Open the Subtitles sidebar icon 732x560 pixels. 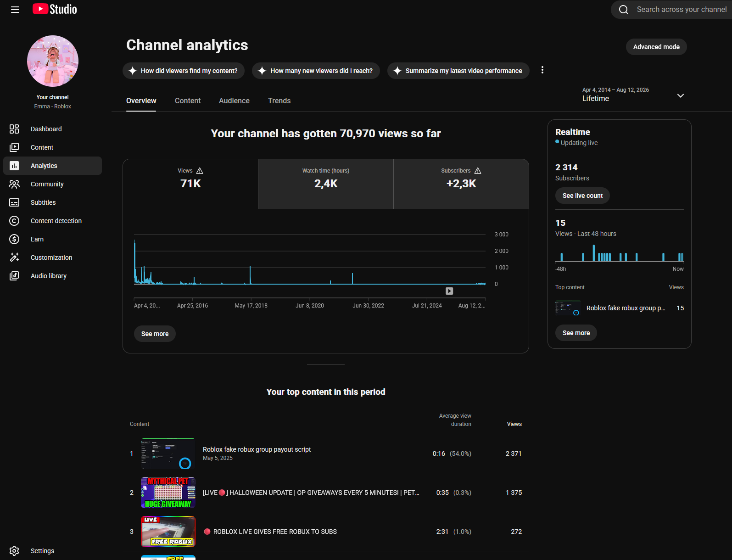point(14,202)
